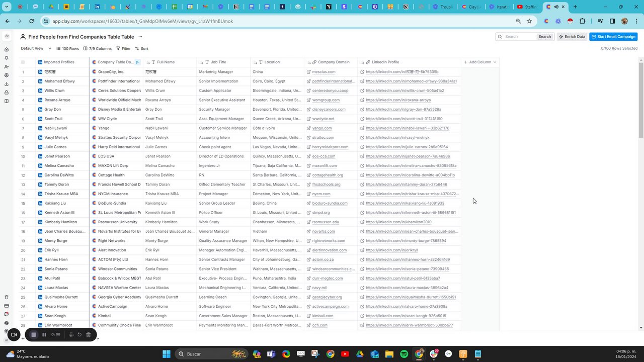This screenshot has width=644, height=362.
Task: Click the Clay extension icon in toolbar
Action: pyautogui.click(x=546, y=21)
